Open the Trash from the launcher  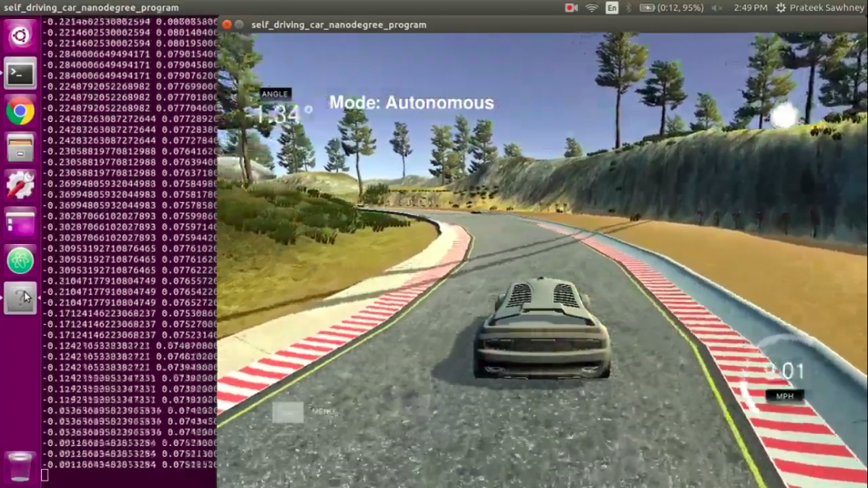(x=20, y=463)
